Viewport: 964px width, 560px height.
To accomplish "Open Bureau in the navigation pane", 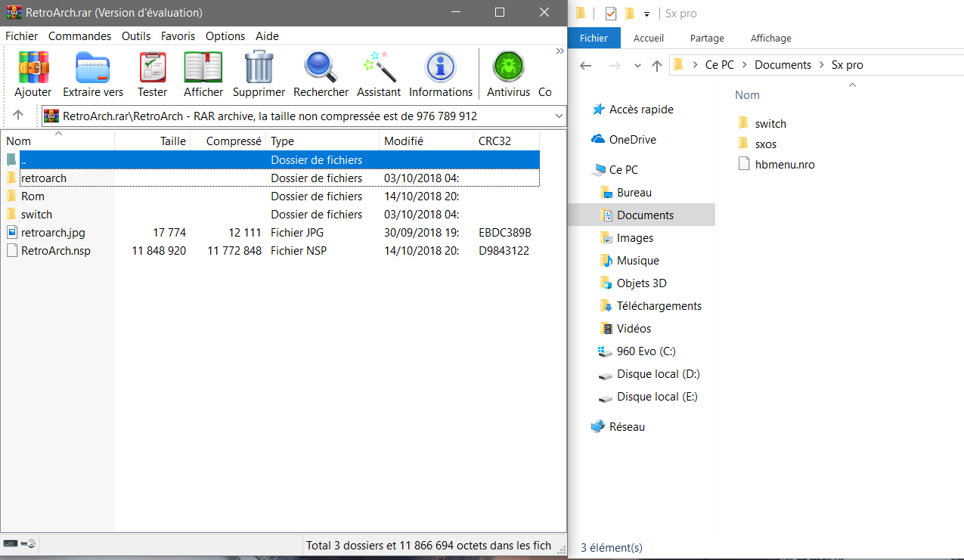I will point(634,193).
